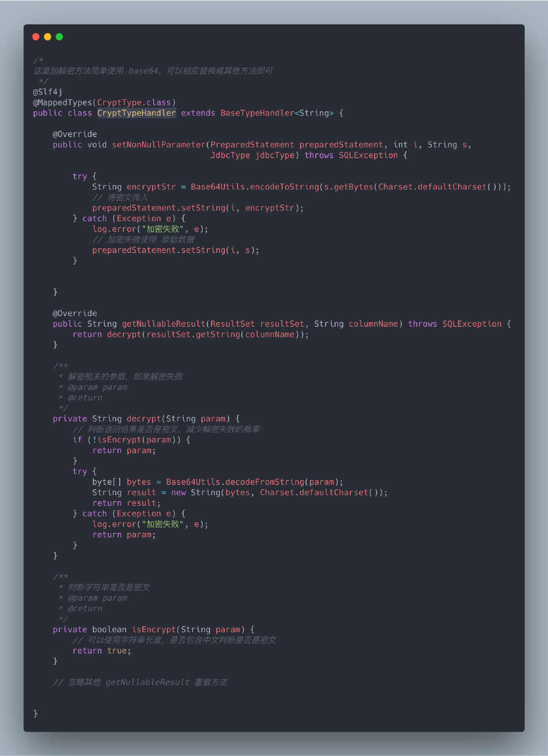Click the getNullableResult method declaration name
The image size is (548, 756).
pyautogui.click(x=163, y=324)
